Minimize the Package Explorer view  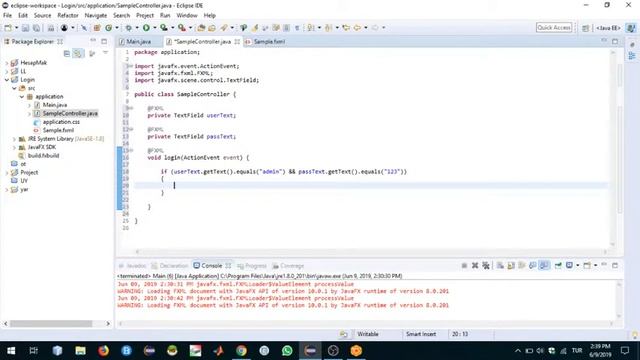93,41
